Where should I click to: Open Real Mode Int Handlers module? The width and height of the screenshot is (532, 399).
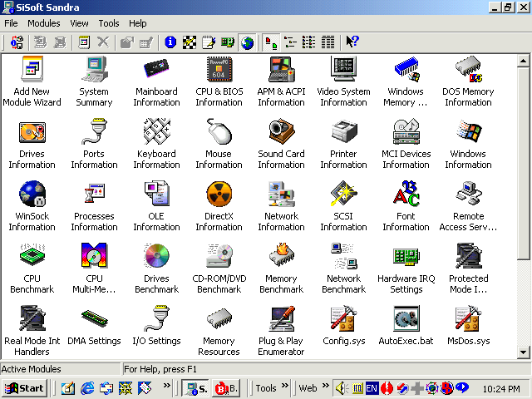tap(32, 331)
